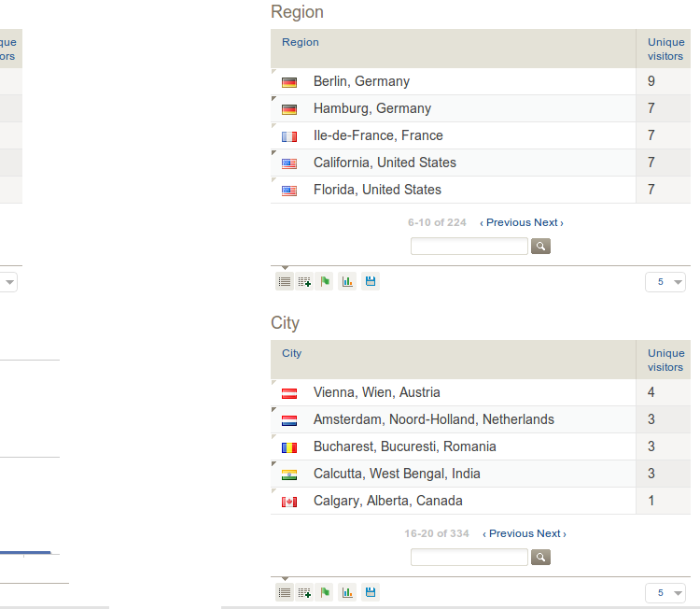Select the Vienna, Wien, Austria row
This screenshot has height=609, width=700.
481,392
